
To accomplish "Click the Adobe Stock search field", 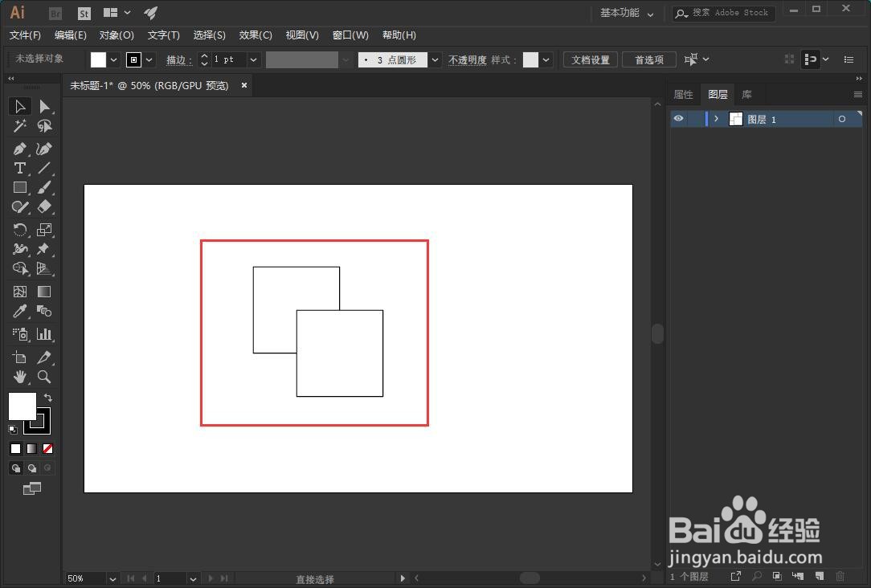I will click(x=724, y=13).
